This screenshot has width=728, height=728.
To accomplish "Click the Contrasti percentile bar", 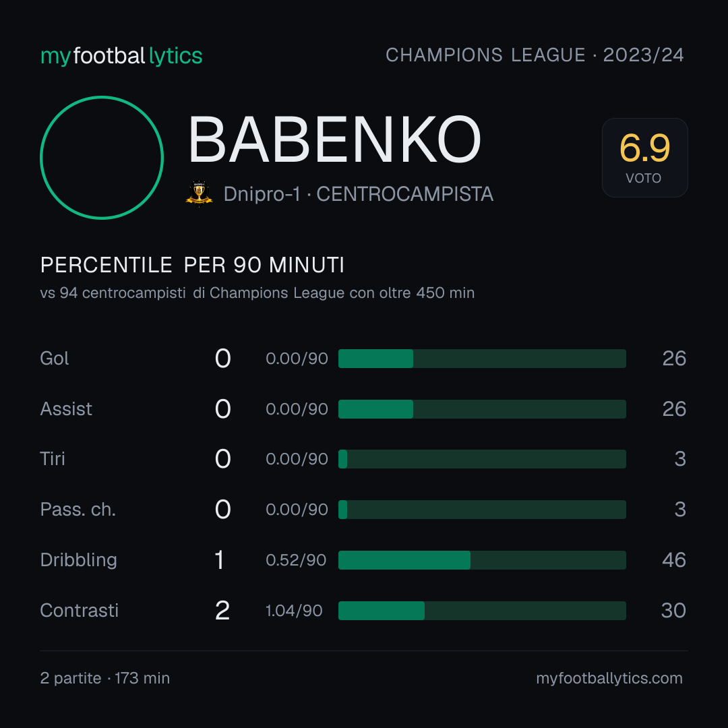I will point(482,611).
